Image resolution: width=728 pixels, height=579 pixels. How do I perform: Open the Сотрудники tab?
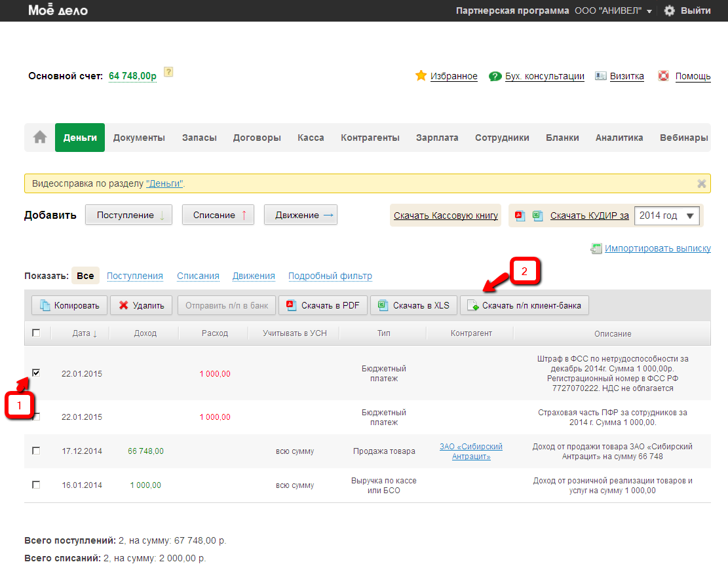pyautogui.click(x=502, y=138)
